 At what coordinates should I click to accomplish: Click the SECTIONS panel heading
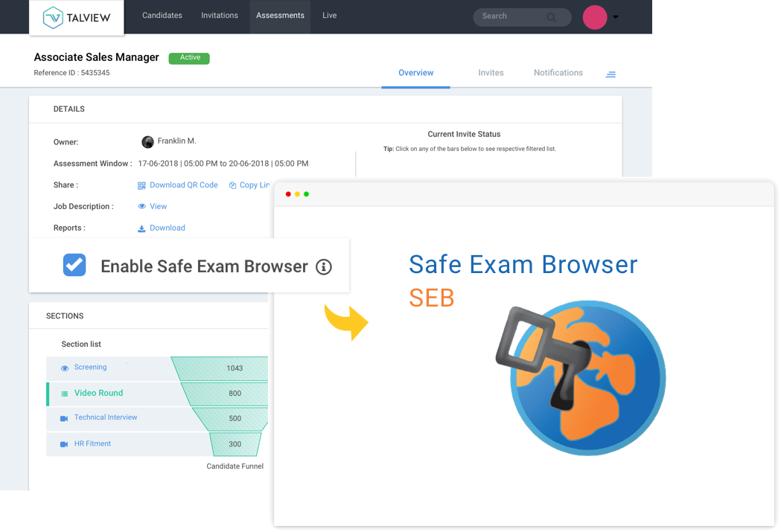[65, 316]
